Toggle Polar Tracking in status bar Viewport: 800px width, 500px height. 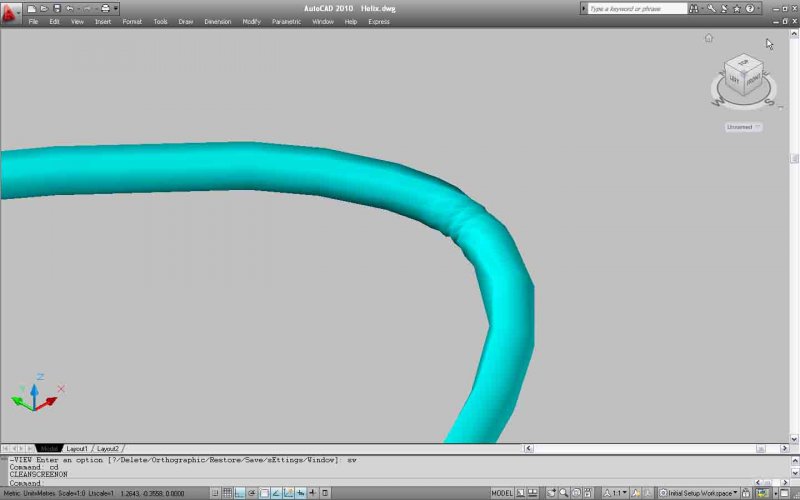252,493
